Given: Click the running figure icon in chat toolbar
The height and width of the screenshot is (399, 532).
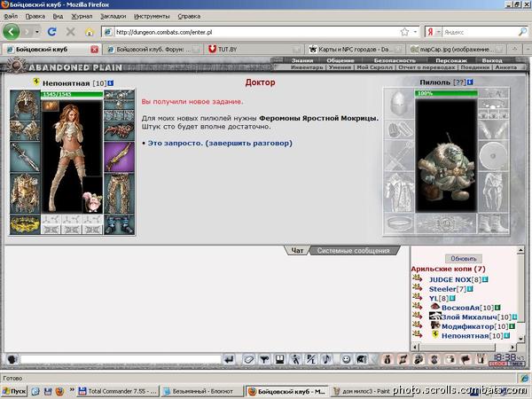Looking at the screenshot, I should 295,359.
